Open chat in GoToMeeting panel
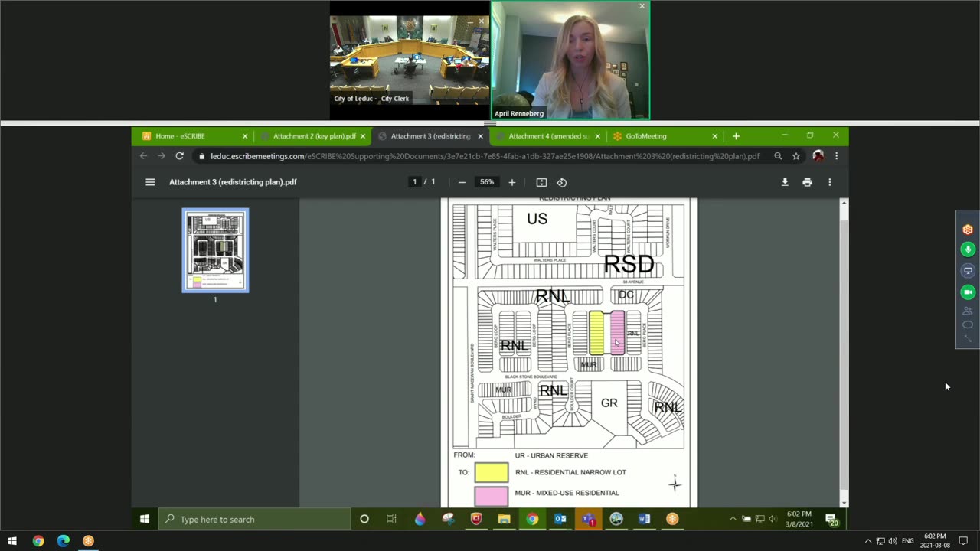 (968, 324)
